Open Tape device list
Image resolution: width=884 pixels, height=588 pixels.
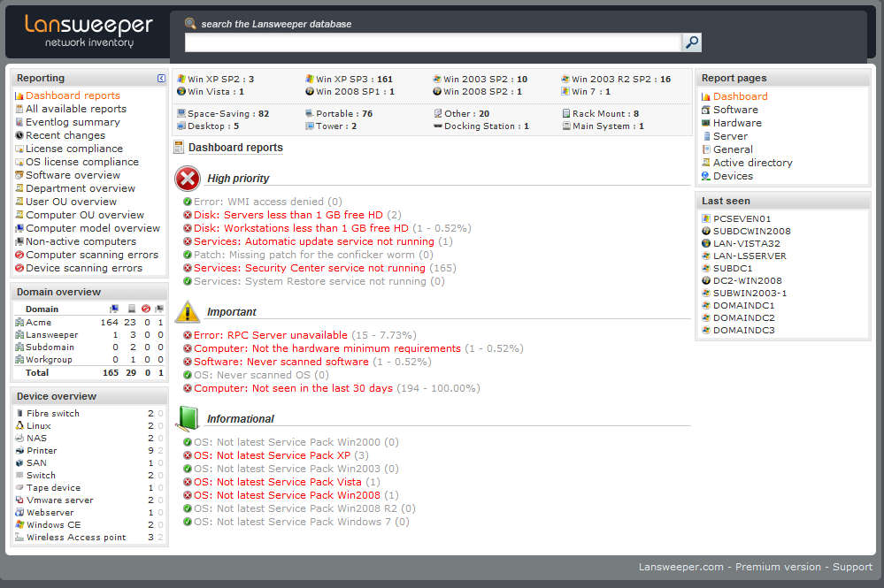(54, 488)
